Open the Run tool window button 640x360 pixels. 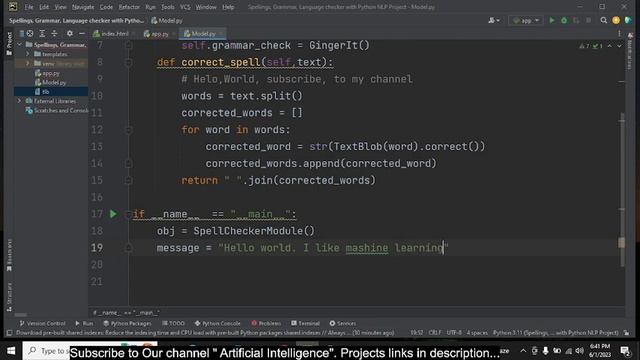tap(84, 323)
